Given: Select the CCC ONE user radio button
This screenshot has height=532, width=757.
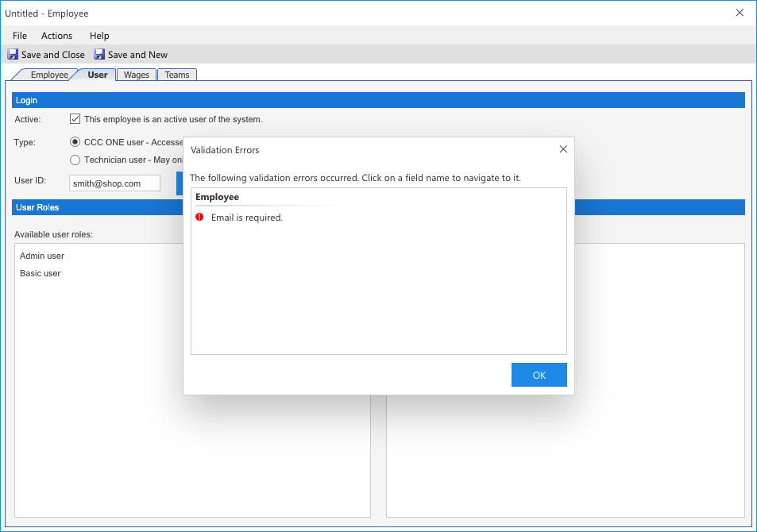Looking at the screenshot, I should 75,142.
